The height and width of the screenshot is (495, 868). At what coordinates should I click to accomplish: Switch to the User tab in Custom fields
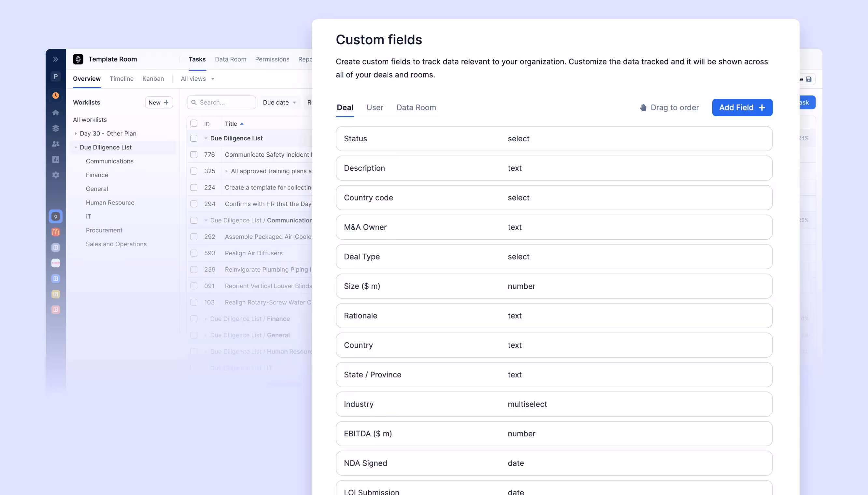tap(374, 107)
